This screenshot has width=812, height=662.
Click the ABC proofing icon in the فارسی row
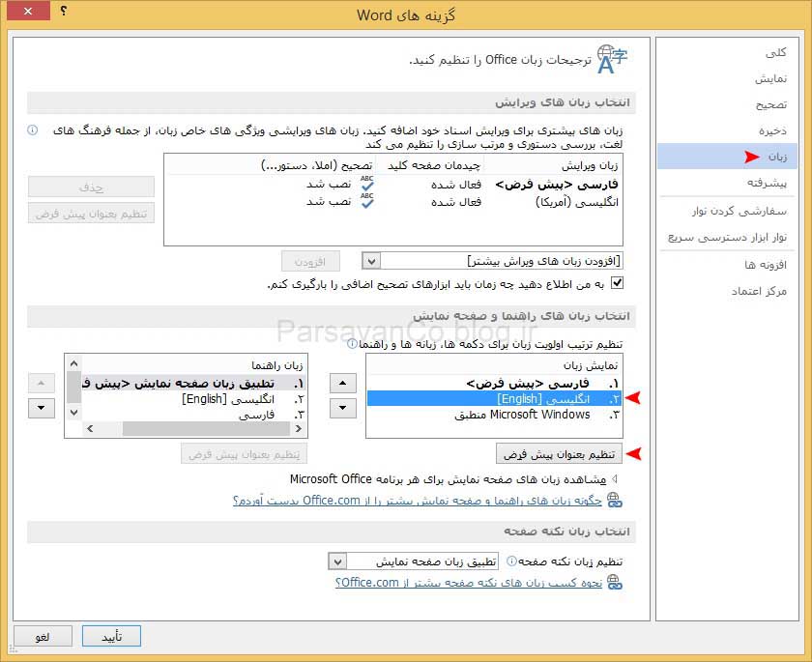[x=366, y=184]
